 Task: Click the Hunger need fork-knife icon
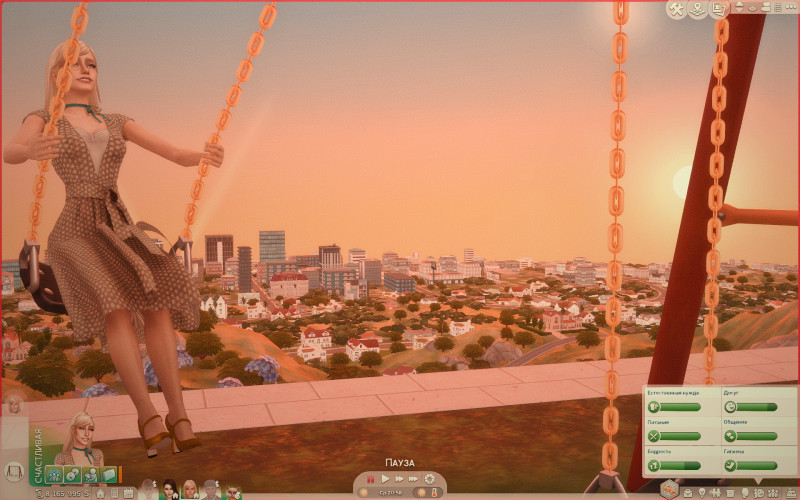click(x=654, y=436)
